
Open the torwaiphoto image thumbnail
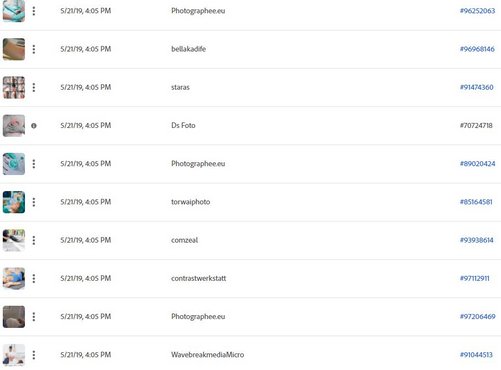(14, 202)
